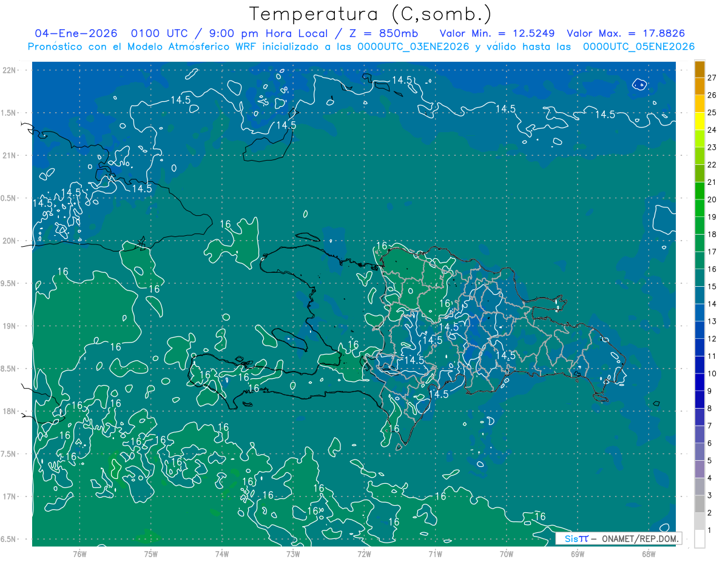
Task: Select the '7.5N' latitude label
Action: [8, 454]
